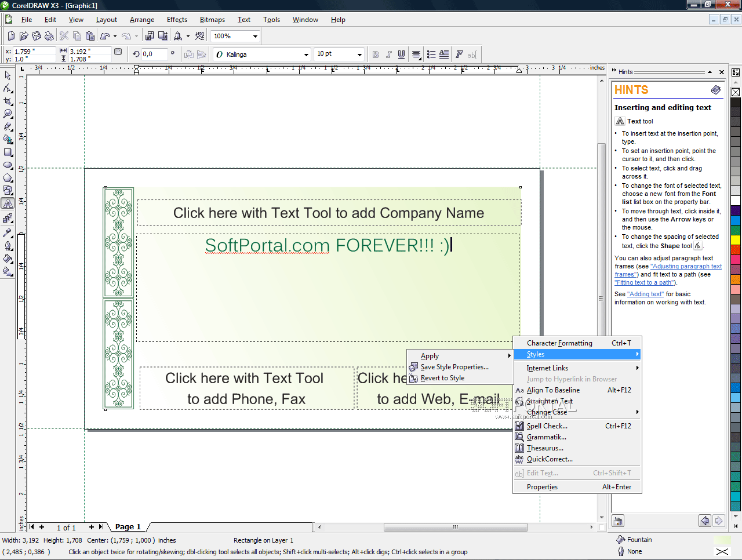Select the Ellipse tool
The height and width of the screenshot is (560, 742).
(x=8, y=165)
